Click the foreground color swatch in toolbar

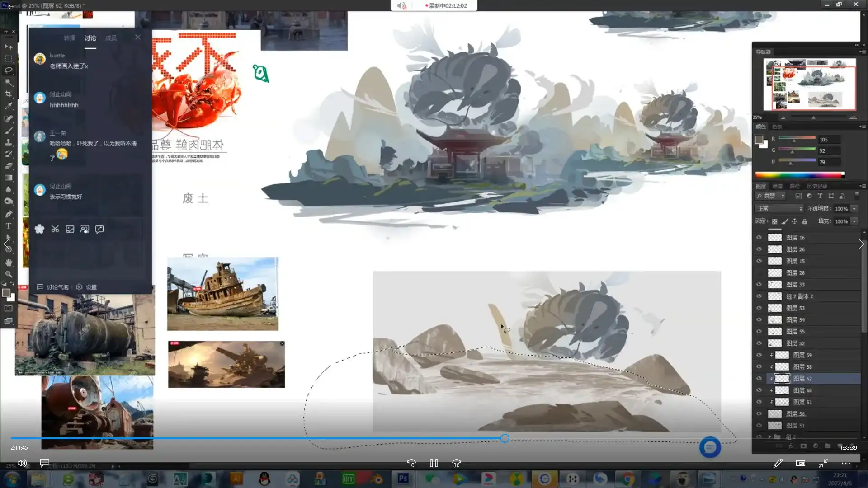point(6,293)
